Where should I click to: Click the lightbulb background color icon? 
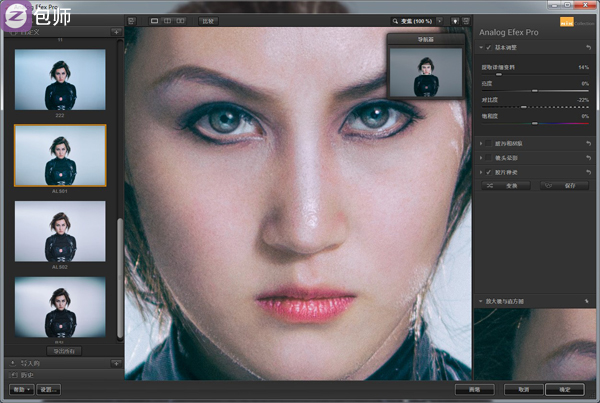[x=455, y=21]
